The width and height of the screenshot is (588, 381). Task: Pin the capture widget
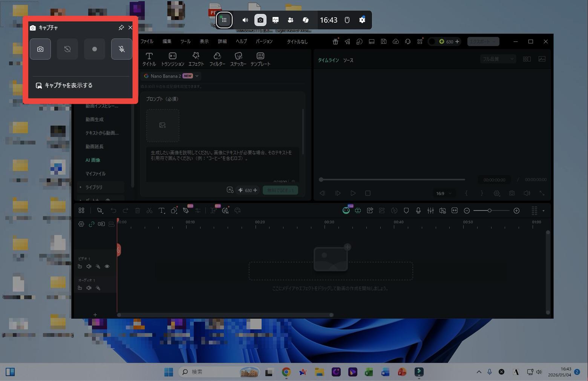coord(121,28)
